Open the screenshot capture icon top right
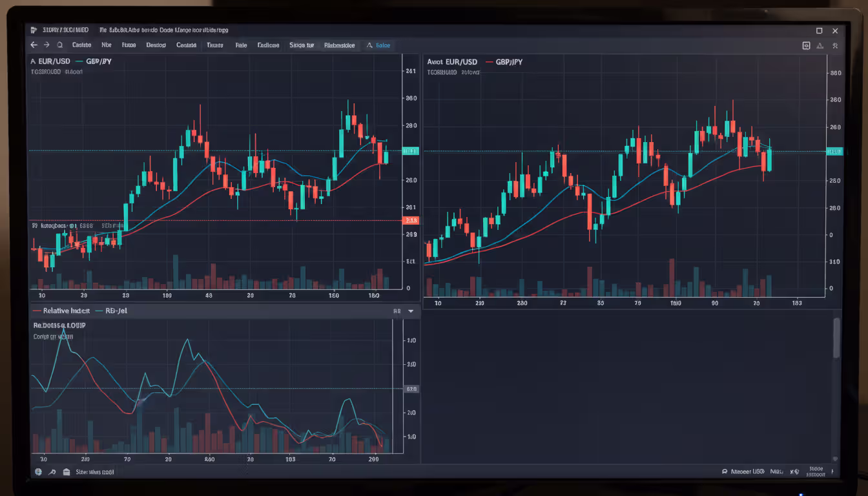 807,45
